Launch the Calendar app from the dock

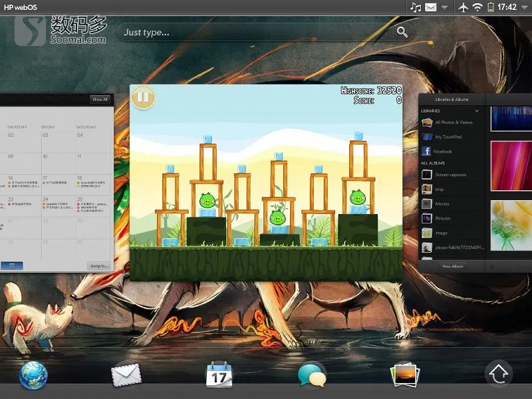click(x=219, y=374)
